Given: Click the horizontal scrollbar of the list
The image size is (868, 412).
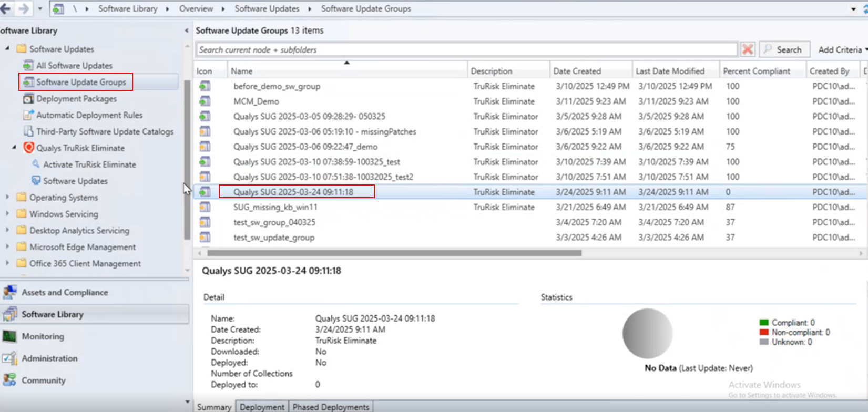Looking at the screenshot, I should click(394, 253).
